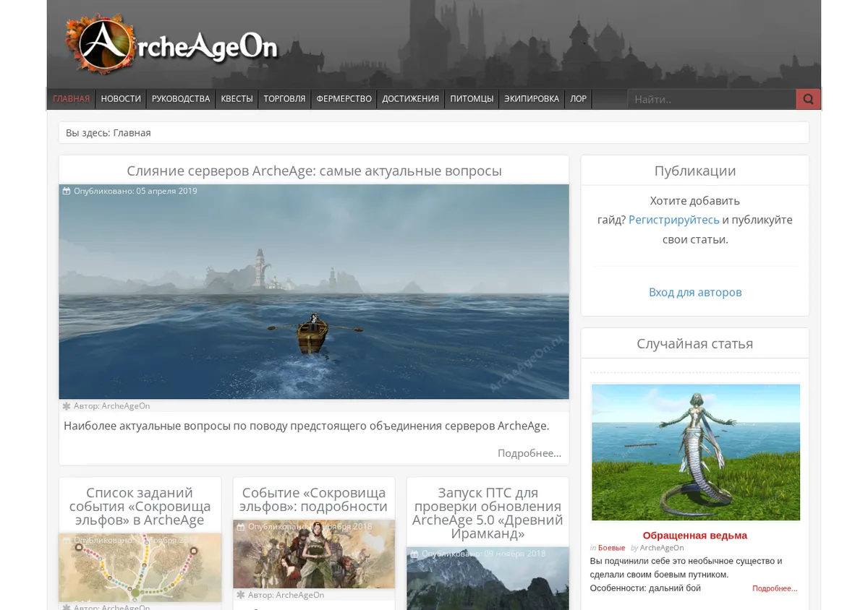Click calendar icon beside 05 апреля 2019
This screenshot has height=610, width=868.
tap(67, 192)
